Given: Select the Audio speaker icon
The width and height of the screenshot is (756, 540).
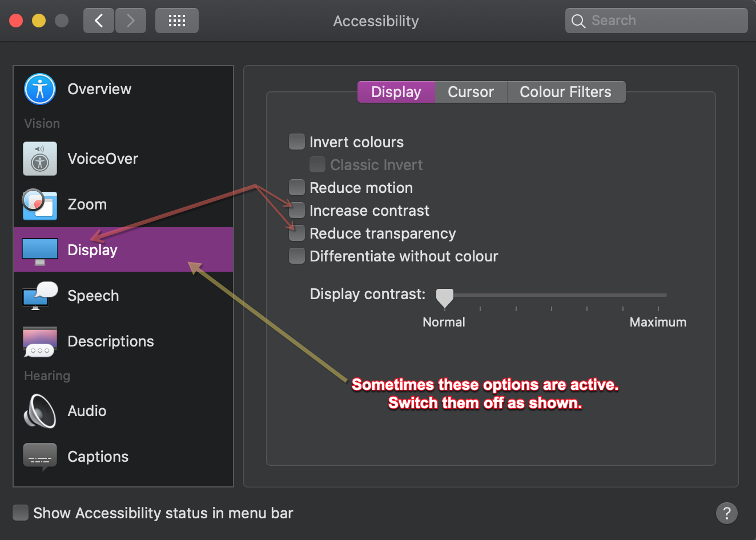Looking at the screenshot, I should point(40,411).
